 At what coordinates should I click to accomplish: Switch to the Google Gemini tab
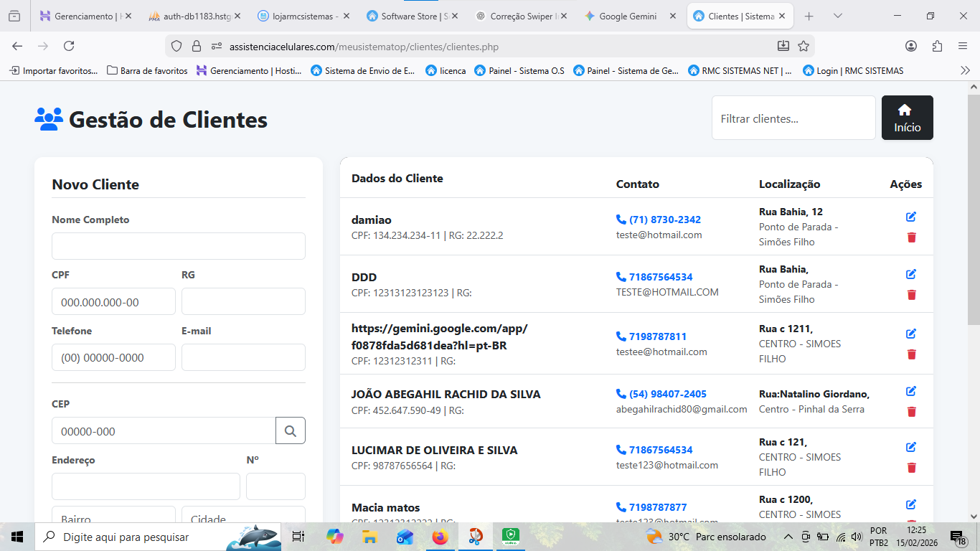(x=627, y=15)
